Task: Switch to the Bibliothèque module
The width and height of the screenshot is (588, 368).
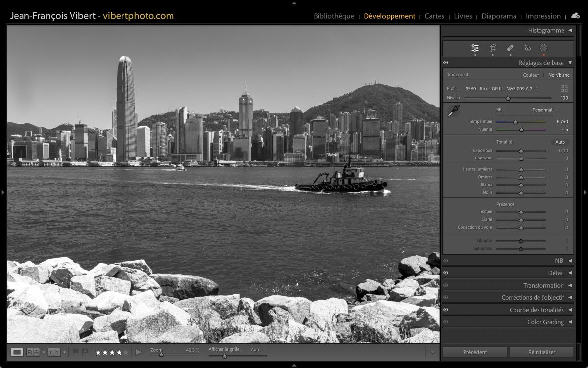Action: (x=334, y=16)
